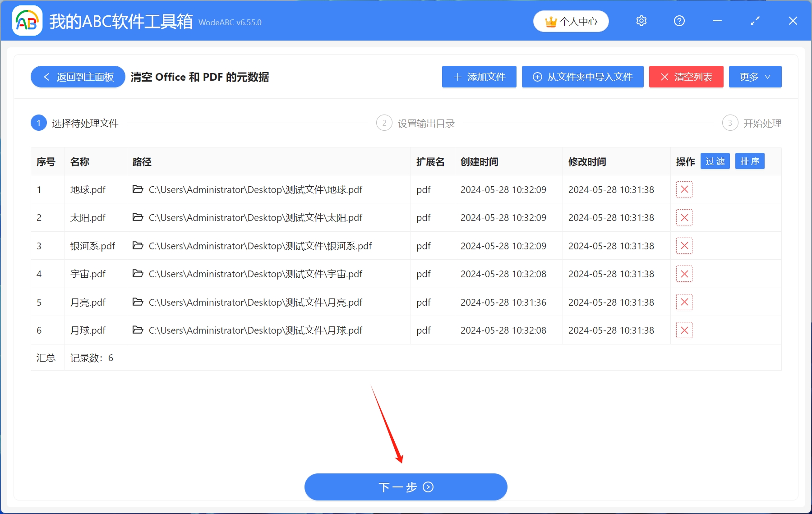Click the folder icon beside 银河系.pdf path

[x=138, y=246]
